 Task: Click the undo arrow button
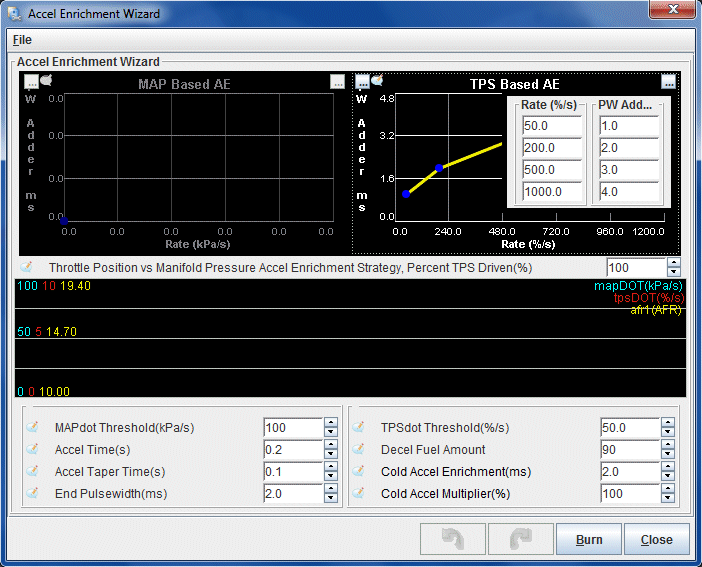click(x=453, y=539)
